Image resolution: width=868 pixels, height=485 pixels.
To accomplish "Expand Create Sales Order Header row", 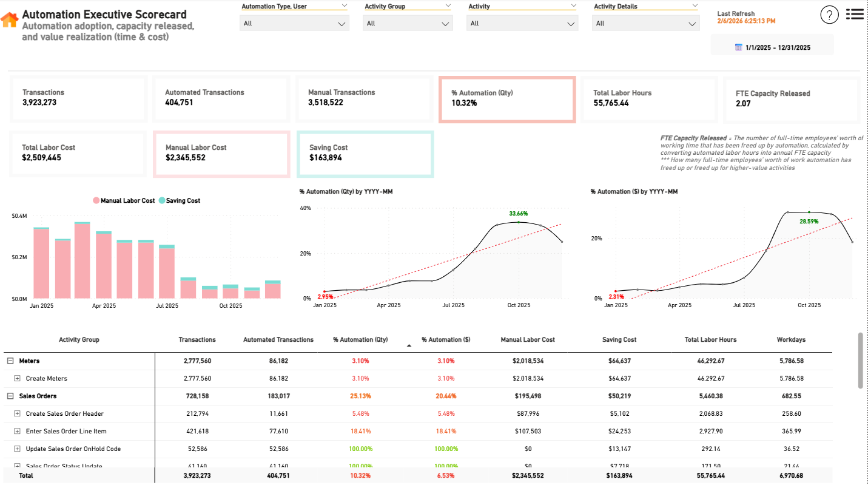I will pos(17,413).
